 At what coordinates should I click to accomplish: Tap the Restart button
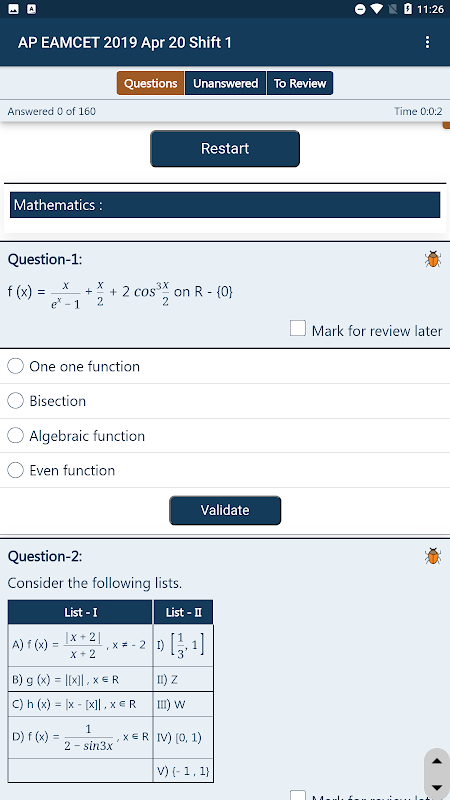click(225, 148)
